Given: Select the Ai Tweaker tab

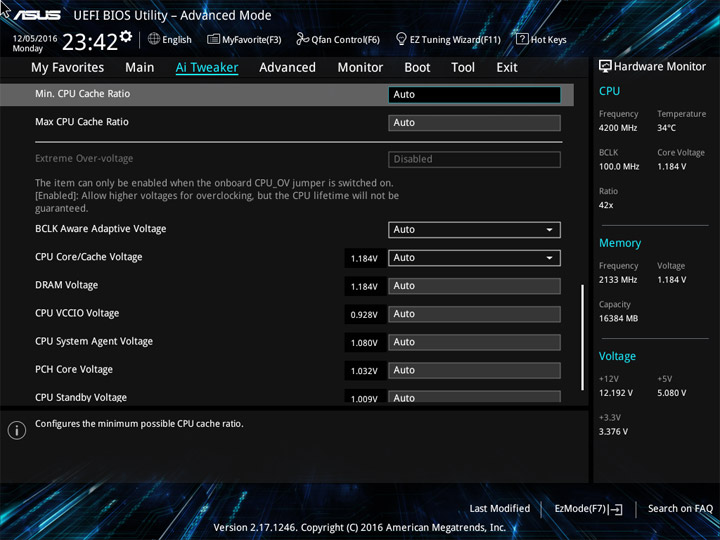Looking at the screenshot, I should pyautogui.click(x=207, y=68).
